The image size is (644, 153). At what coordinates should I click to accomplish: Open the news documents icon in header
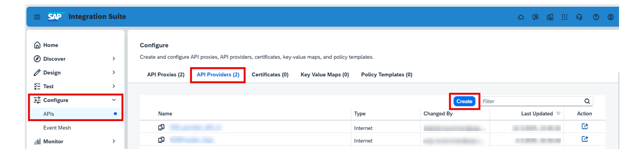pos(550,17)
